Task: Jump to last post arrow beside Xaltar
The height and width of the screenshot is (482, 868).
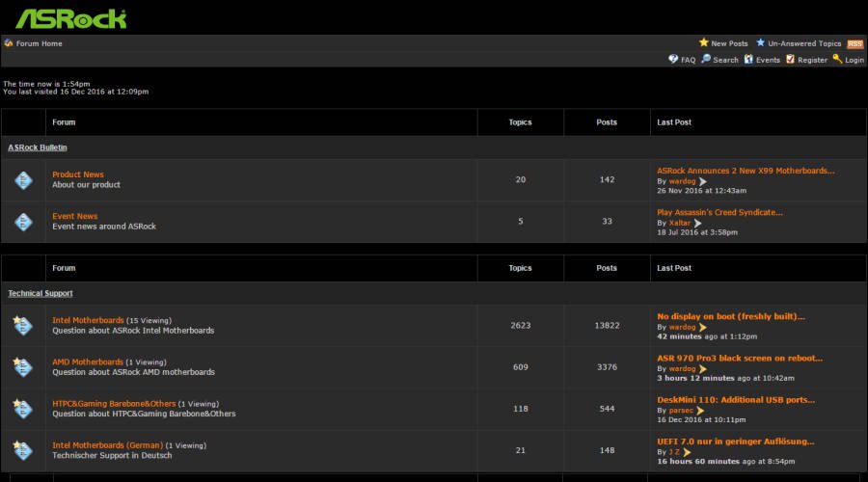Action: [697, 223]
